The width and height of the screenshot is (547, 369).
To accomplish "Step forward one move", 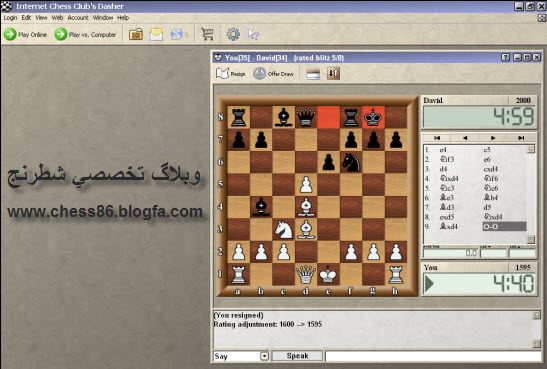I will [x=493, y=138].
